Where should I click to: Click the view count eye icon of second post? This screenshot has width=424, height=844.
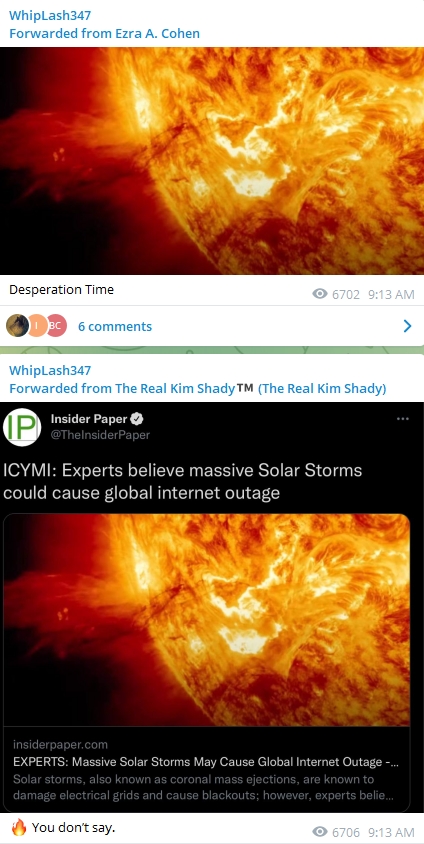coord(320,832)
